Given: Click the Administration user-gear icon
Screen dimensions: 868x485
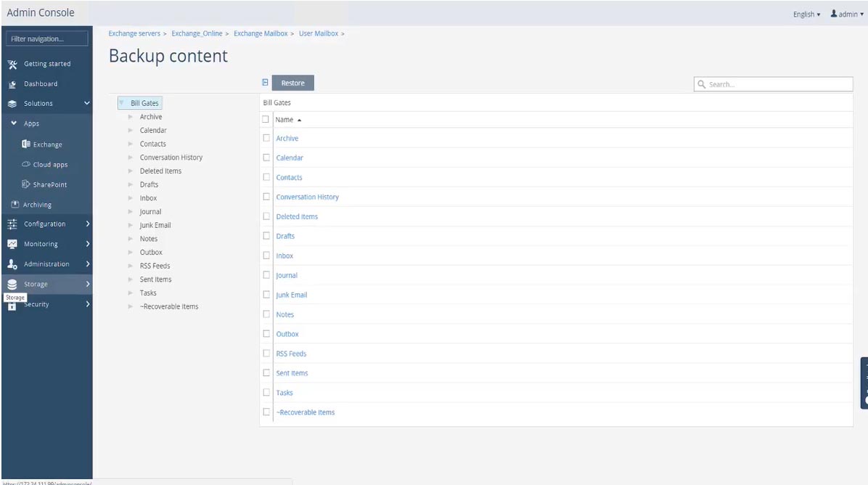Looking at the screenshot, I should coord(12,264).
